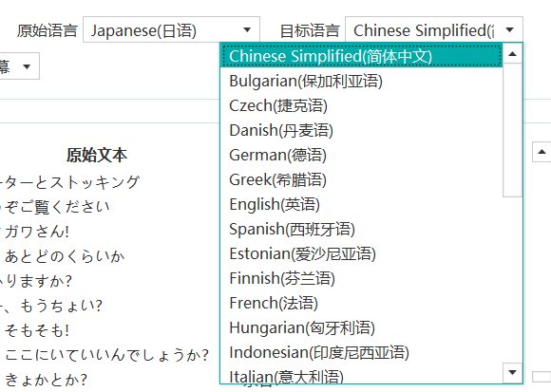Click the language list scrollbar thumb
Screen dimensions: 551x392
pos(512,130)
